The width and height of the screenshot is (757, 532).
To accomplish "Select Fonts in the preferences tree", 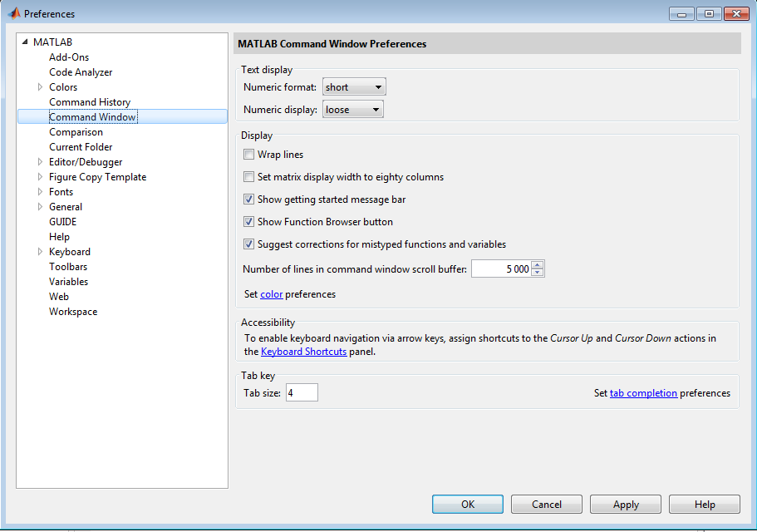I will coord(61,192).
